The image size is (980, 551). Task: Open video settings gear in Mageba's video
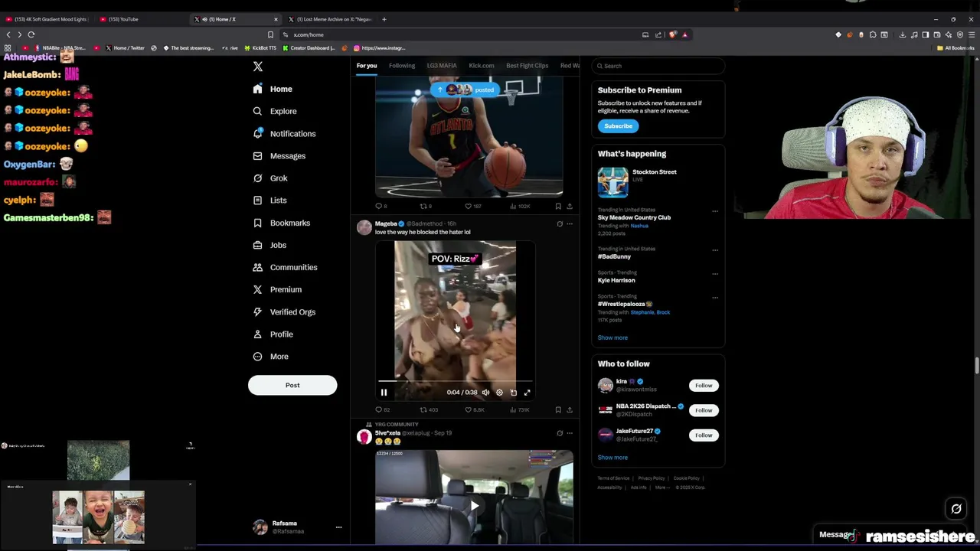pos(499,392)
